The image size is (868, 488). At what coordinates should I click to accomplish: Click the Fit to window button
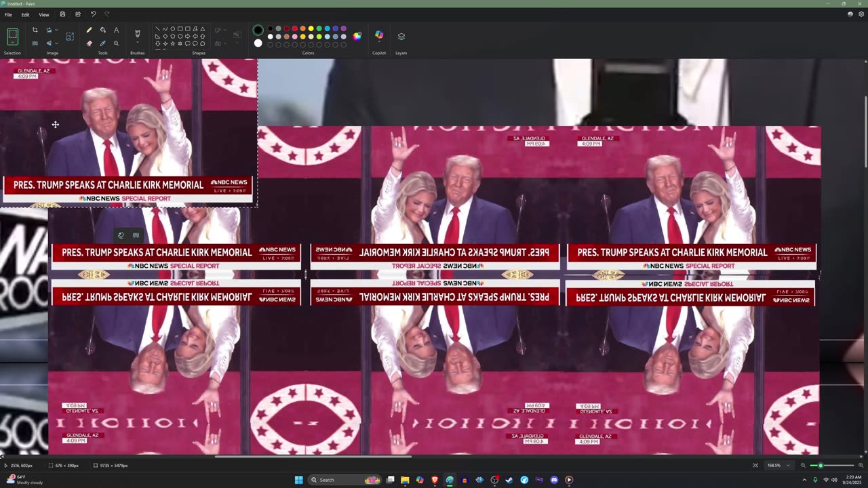[x=755, y=466]
